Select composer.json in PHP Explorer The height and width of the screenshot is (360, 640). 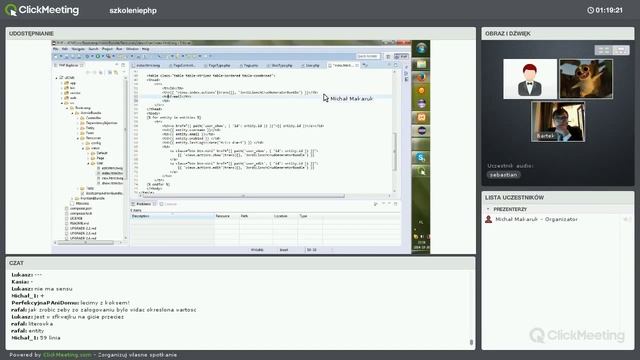(80, 208)
